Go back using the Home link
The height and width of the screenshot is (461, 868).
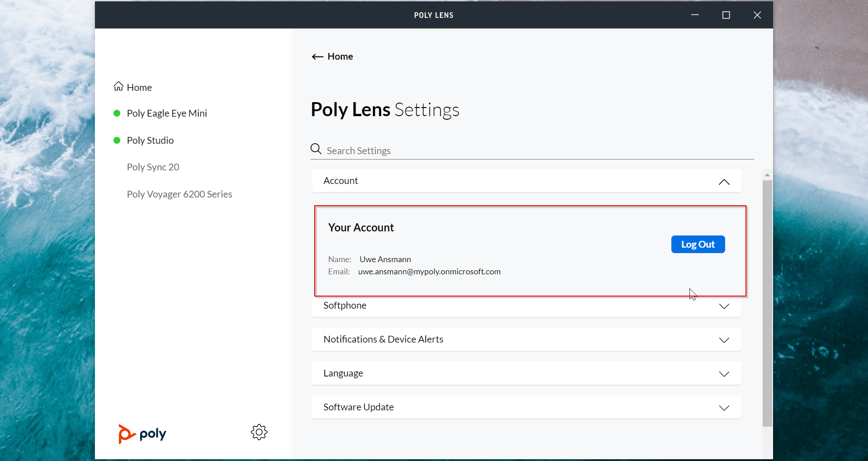[340, 56]
